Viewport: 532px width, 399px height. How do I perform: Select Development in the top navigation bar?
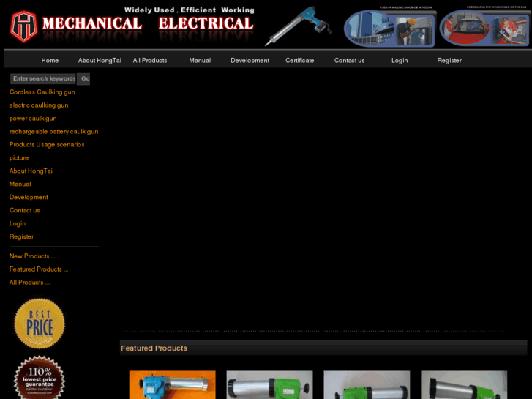tap(250, 61)
